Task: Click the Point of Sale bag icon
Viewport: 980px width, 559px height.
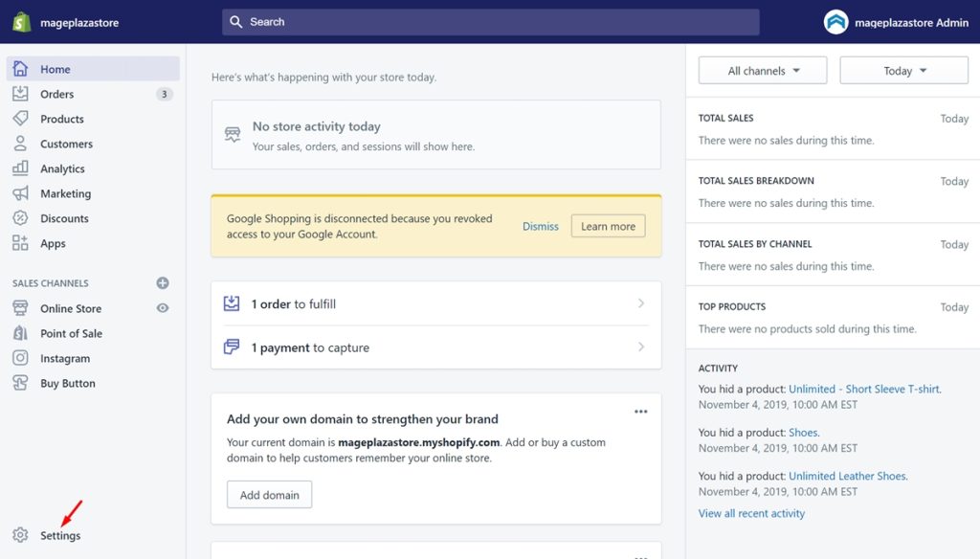Action: click(x=20, y=333)
